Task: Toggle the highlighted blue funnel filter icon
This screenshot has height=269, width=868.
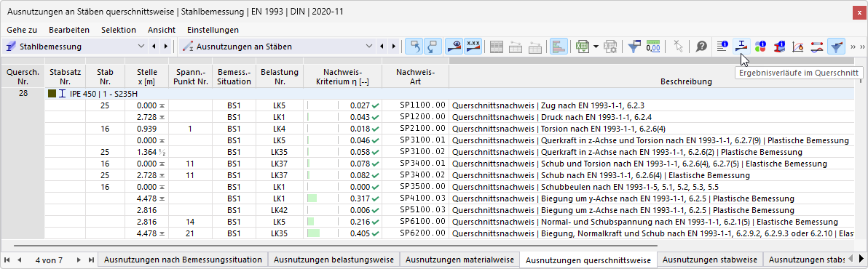Action: 836,47
